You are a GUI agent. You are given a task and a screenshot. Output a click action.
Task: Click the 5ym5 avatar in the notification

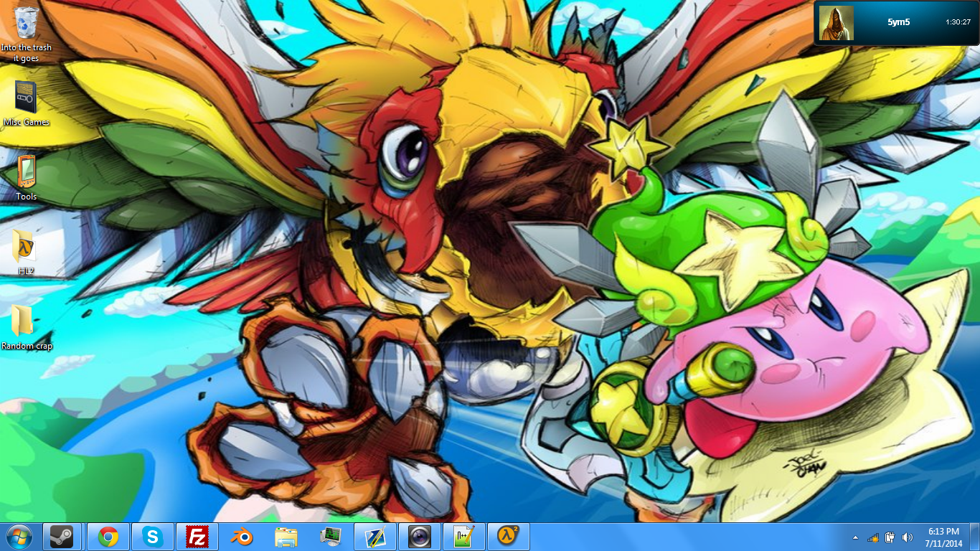click(836, 23)
